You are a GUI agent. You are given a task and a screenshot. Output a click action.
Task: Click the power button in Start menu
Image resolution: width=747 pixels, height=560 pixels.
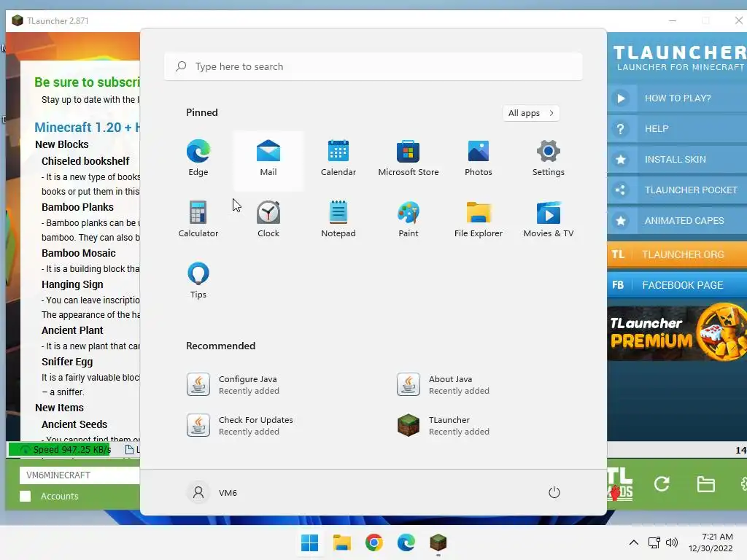pos(554,492)
